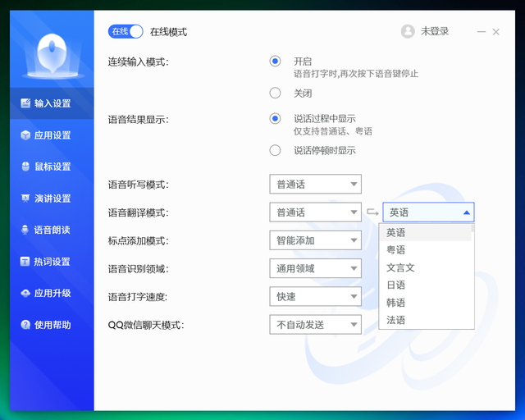Click the 语音朗读 microphone icon
The image size is (525, 420).
point(25,230)
